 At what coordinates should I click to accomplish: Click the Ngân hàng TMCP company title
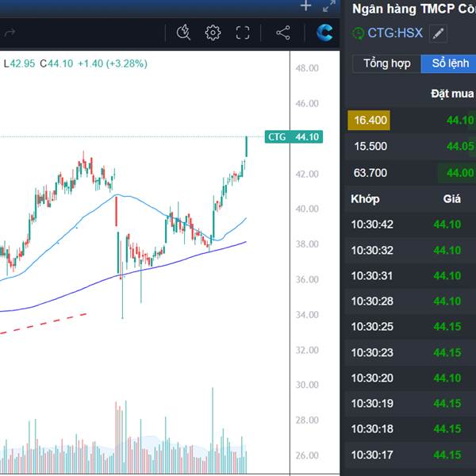[x=414, y=9]
